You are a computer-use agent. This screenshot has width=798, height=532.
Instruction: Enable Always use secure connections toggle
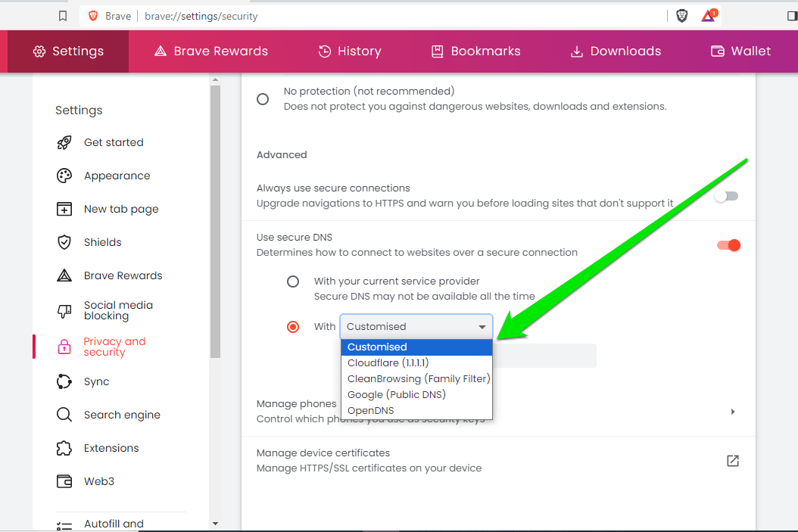click(x=726, y=196)
